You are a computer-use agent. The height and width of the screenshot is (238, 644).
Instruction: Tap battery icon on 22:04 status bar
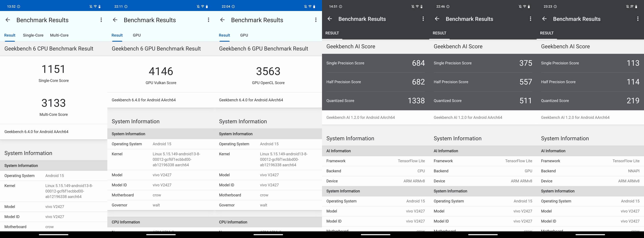(x=314, y=7)
